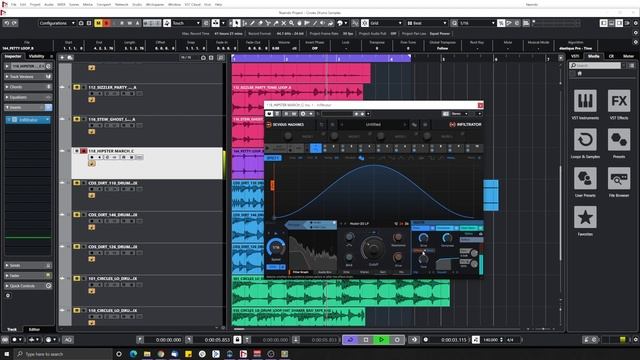Image resolution: width=640 pixels, height=360 pixels.
Task: Select the Object Selection arrow tool
Action: (237, 23)
